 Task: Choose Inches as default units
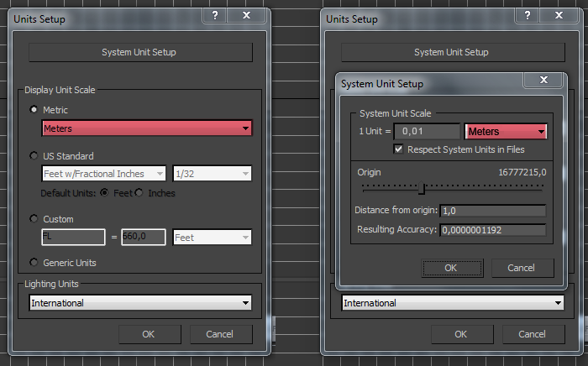(139, 192)
